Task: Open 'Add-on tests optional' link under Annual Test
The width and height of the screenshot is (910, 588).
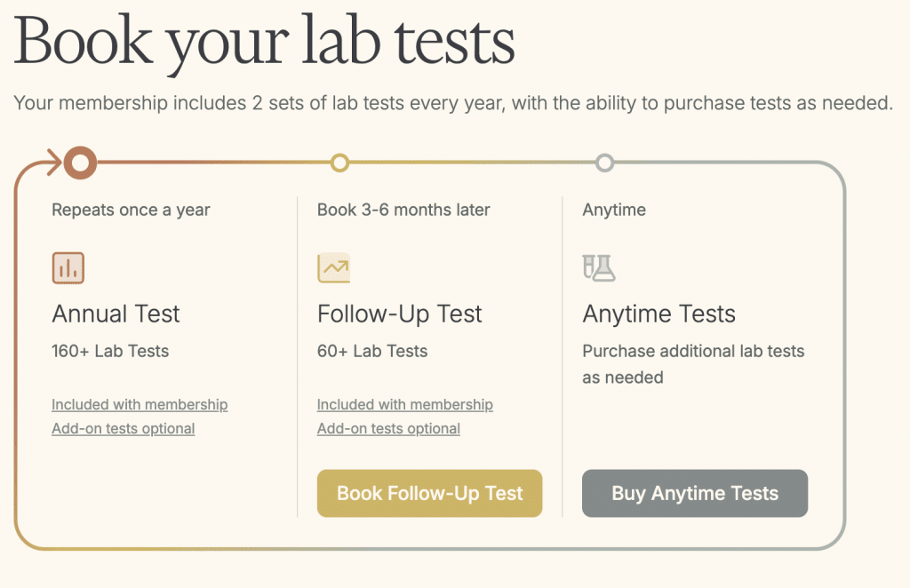Action: (x=123, y=428)
